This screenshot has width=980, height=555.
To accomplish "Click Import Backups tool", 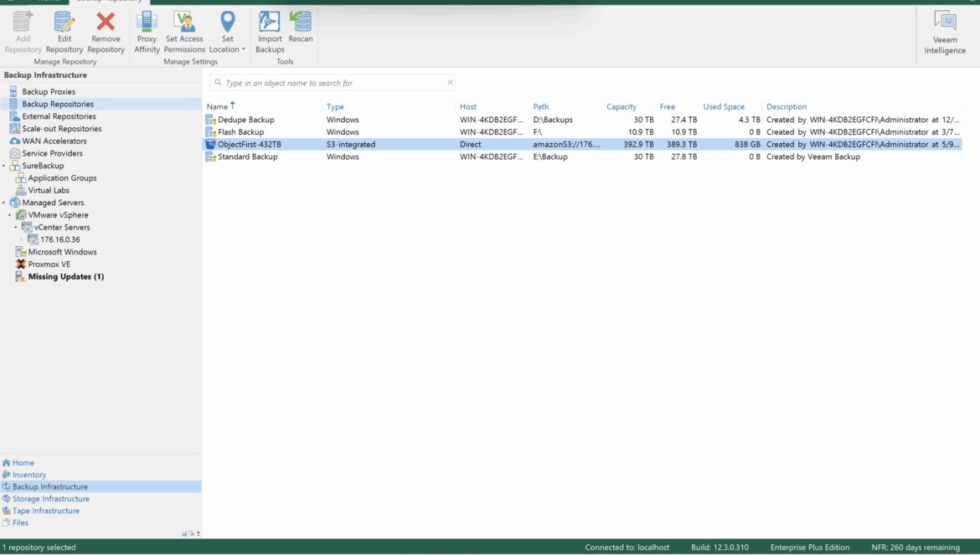I will tap(270, 32).
